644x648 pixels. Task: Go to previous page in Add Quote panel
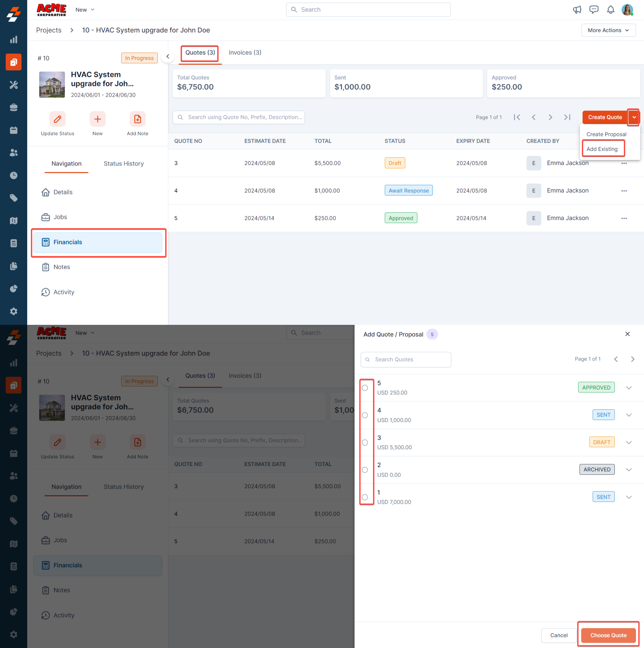(616, 359)
